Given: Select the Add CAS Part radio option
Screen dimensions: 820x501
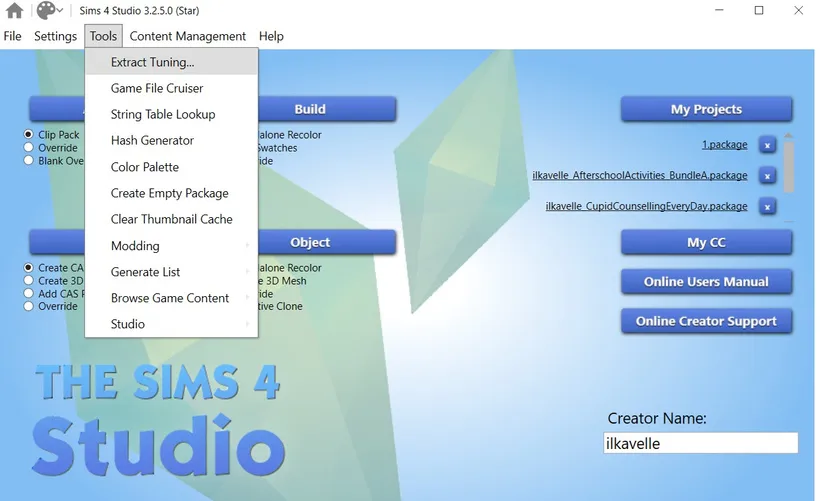Looking at the screenshot, I should [29, 293].
